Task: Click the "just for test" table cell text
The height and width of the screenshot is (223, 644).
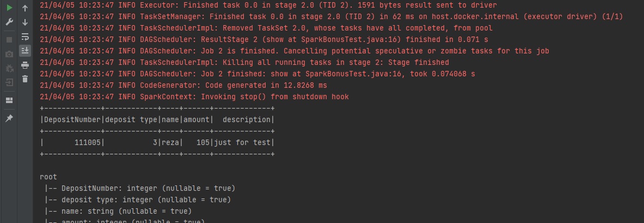Action: [242, 142]
